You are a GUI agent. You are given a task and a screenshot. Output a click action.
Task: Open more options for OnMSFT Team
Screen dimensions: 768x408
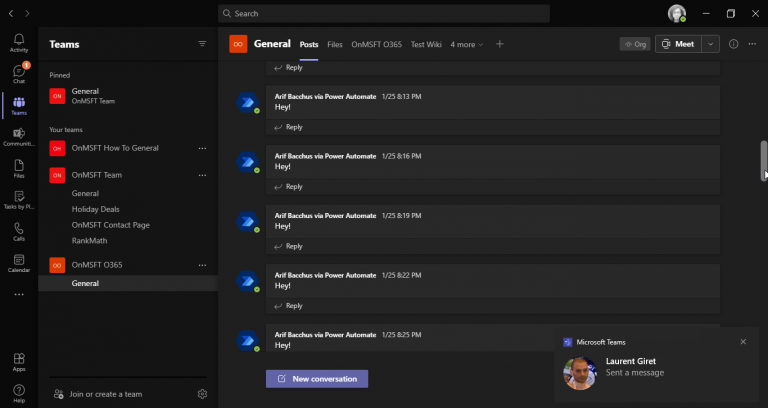coord(202,175)
